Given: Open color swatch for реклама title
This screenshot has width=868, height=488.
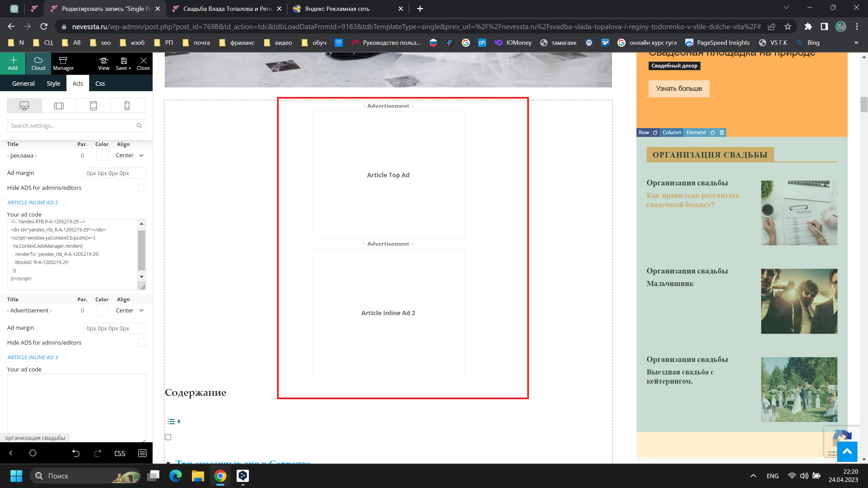Looking at the screenshot, I should (x=102, y=156).
